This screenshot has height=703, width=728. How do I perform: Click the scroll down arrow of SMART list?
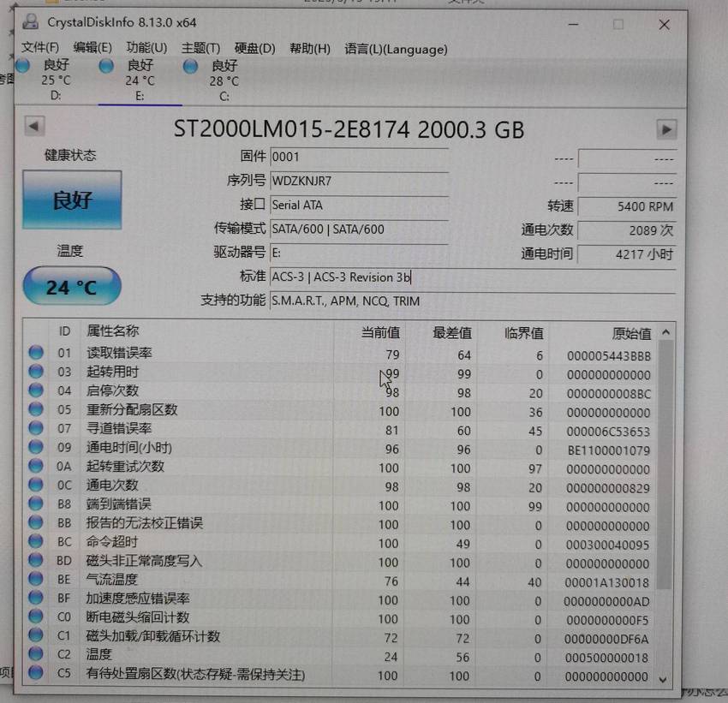coord(663,680)
